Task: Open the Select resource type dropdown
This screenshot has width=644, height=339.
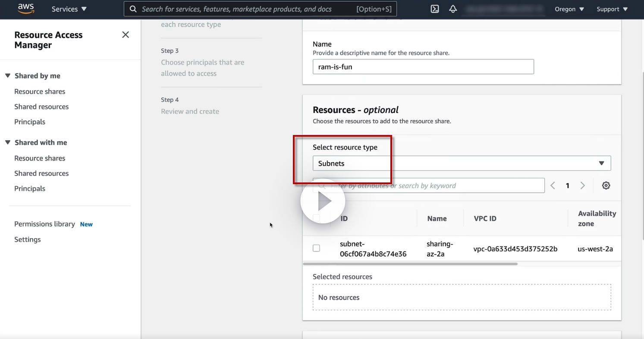Action: [x=462, y=163]
